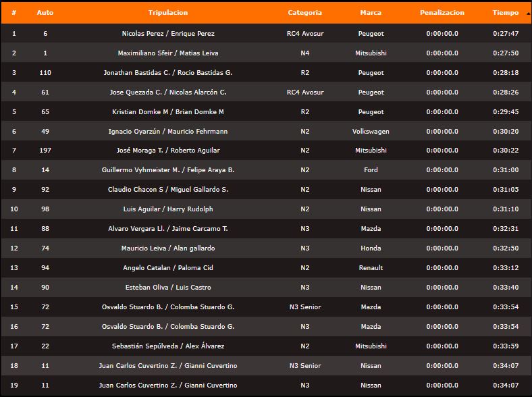Click Honda in the Marca column

coord(371,248)
